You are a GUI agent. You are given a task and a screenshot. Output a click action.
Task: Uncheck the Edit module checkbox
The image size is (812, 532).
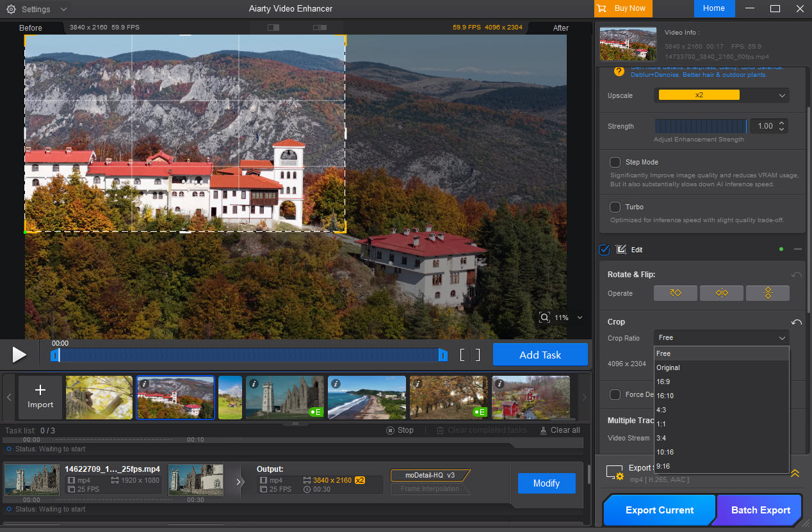coord(604,250)
